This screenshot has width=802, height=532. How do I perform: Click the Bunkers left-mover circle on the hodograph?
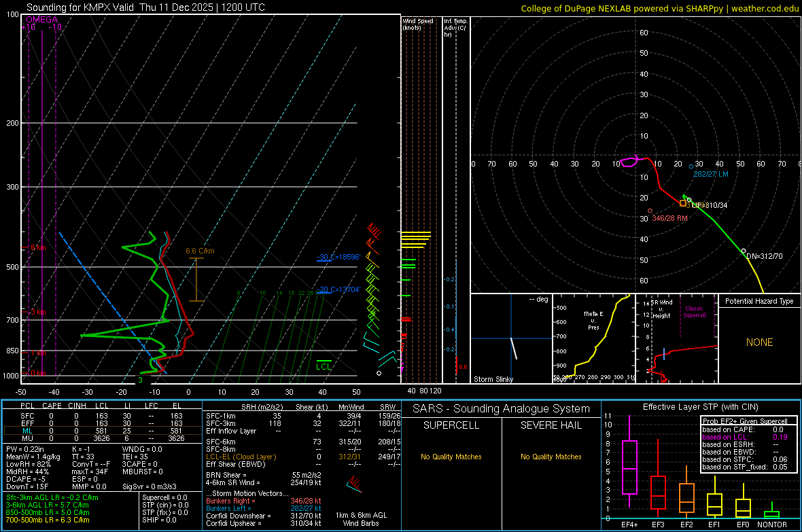click(x=691, y=166)
